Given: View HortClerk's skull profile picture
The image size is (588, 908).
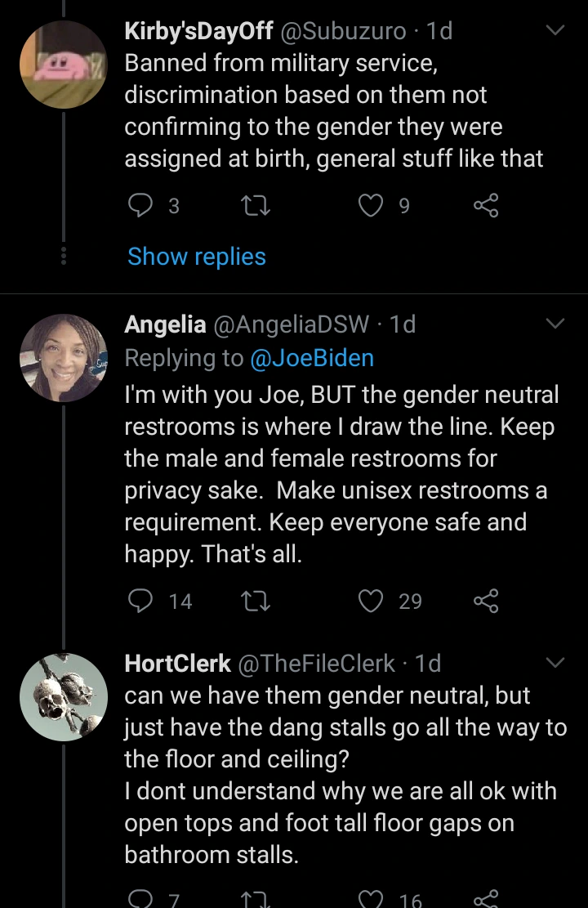Looking at the screenshot, I should tap(64, 696).
